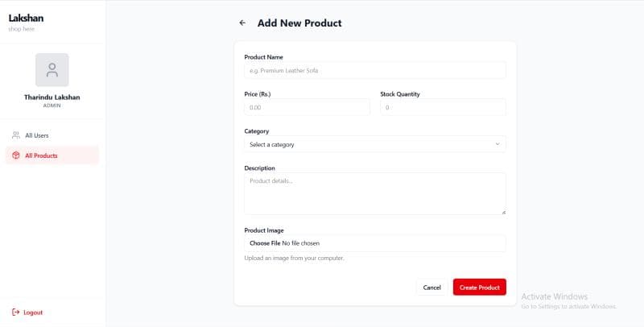Open the Select a category dropdown
The height and width of the screenshot is (327, 644).
pos(375,145)
